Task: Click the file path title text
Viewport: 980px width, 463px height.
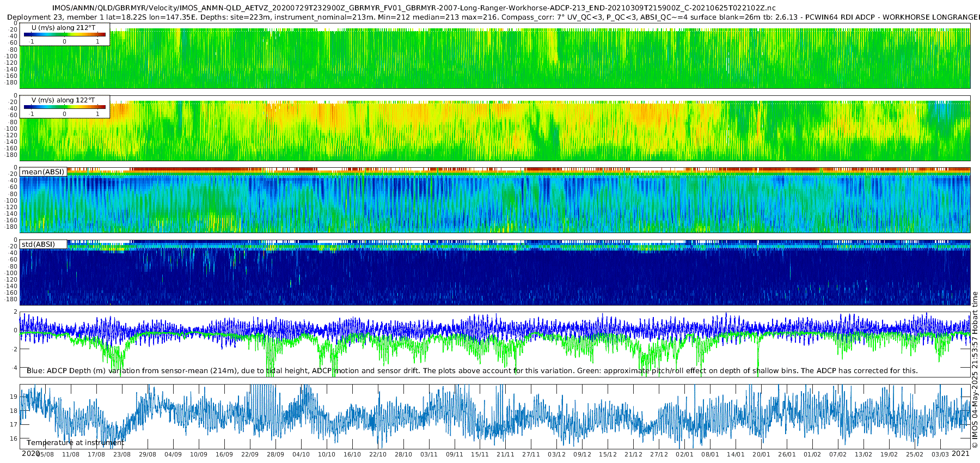Action: tap(414, 8)
